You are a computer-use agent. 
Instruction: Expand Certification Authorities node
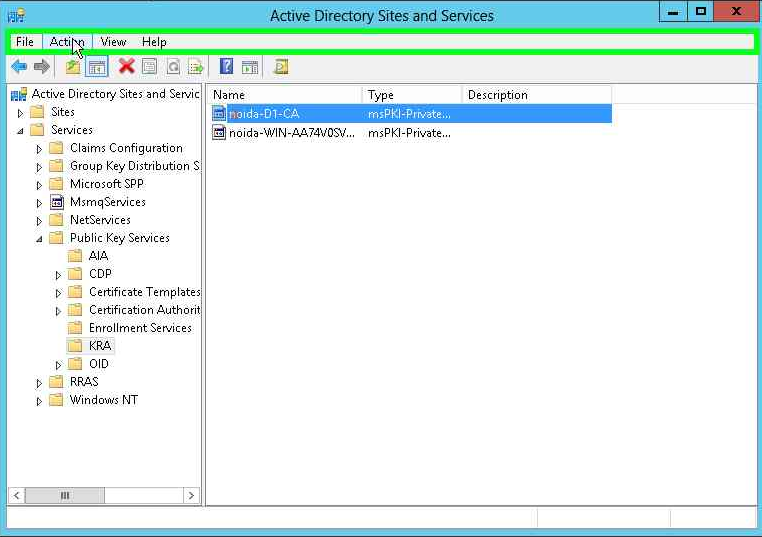[x=58, y=311]
